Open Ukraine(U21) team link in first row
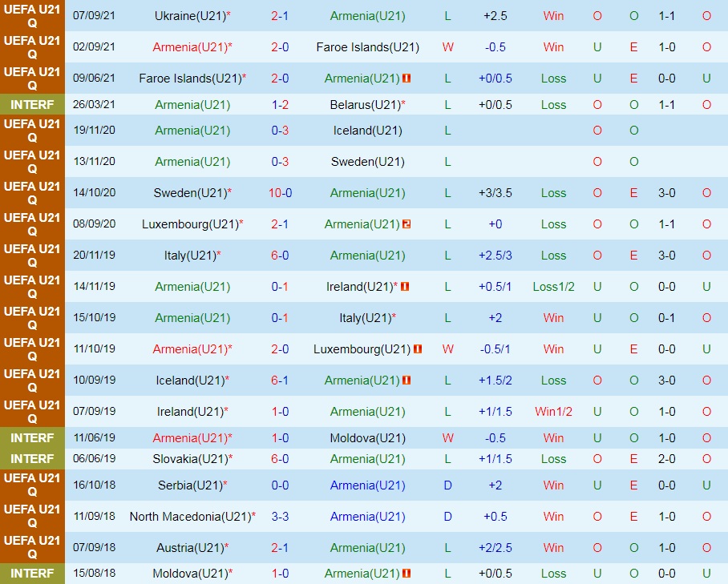This screenshot has width=728, height=584. [x=190, y=16]
